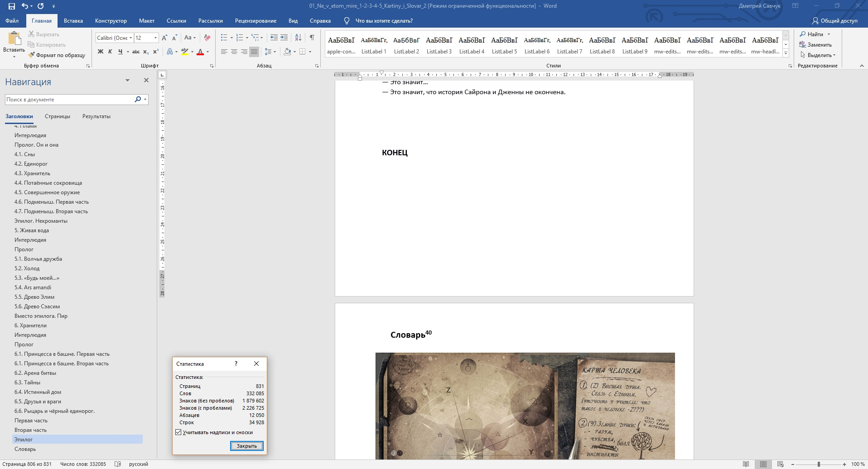Uncheck 'Учитывать надписи и сноски' checkbox
Screen dimensions: 868x469
click(178, 432)
